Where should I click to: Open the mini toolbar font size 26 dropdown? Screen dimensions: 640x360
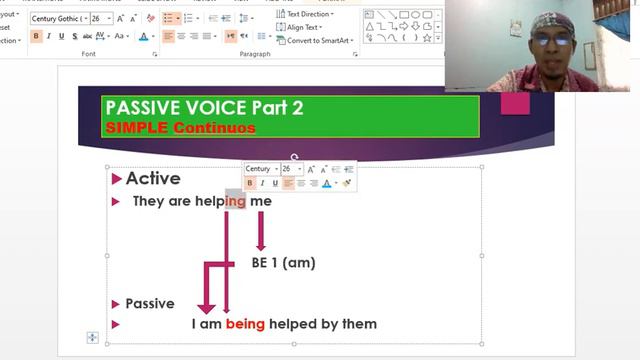300,169
